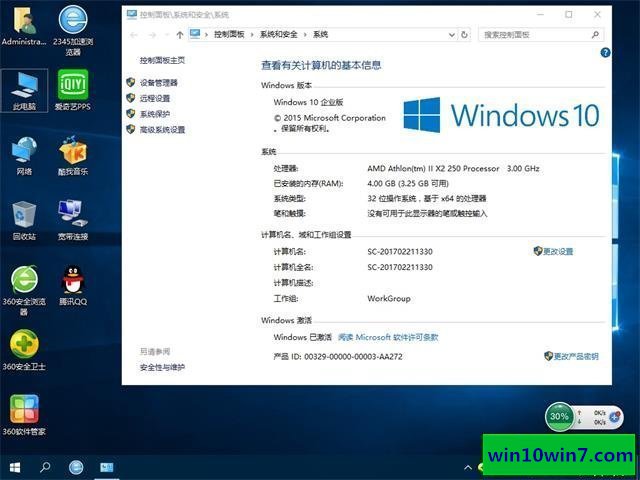
Task: Click the help question mark icon
Action: [605, 52]
